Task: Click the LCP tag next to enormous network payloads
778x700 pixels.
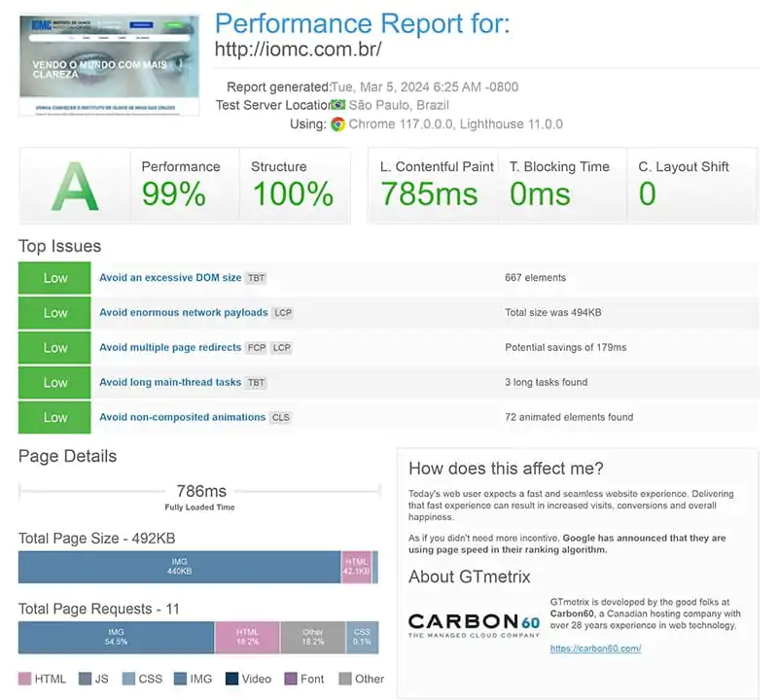Action: (282, 313)
